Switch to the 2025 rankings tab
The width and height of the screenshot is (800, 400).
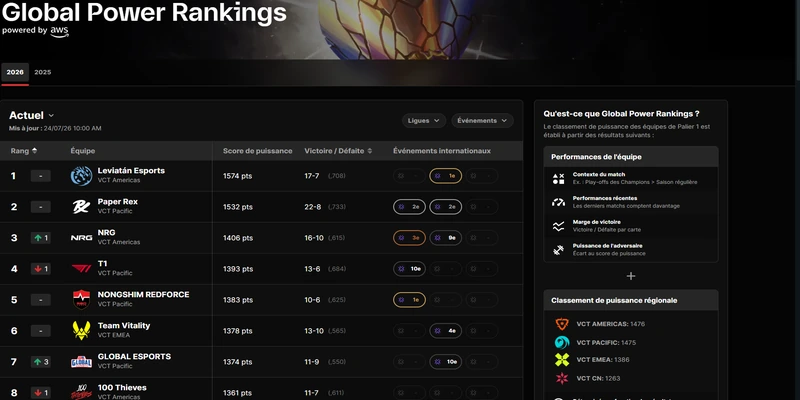43,72
